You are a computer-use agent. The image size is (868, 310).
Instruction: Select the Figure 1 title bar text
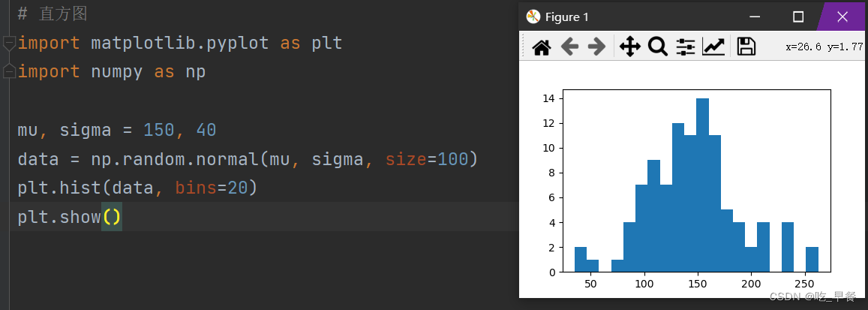coord(567,17)
